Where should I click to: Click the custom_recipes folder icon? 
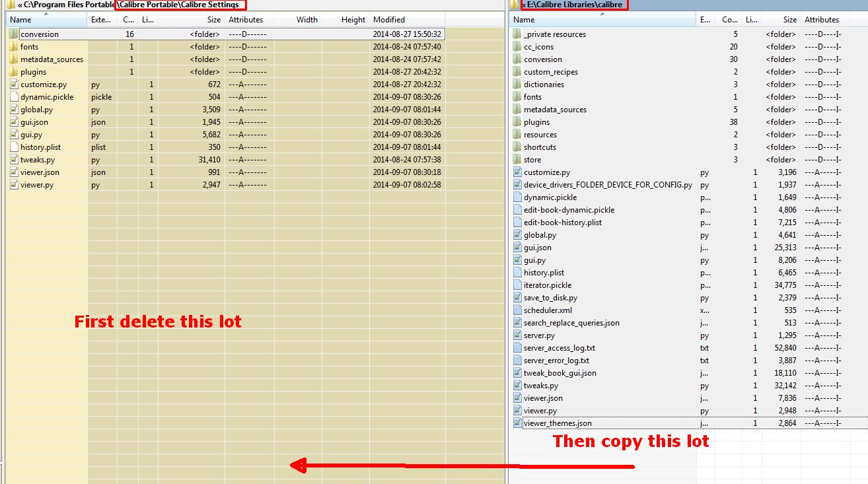pos(518,72)
